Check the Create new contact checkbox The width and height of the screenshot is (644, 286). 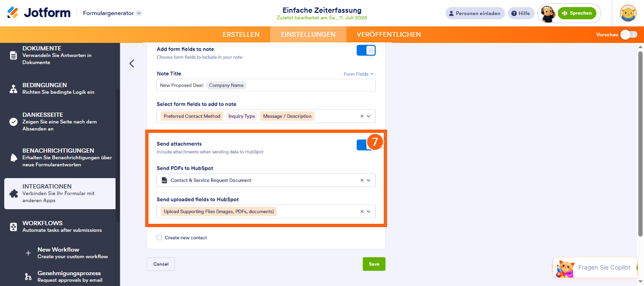(159, 237)
